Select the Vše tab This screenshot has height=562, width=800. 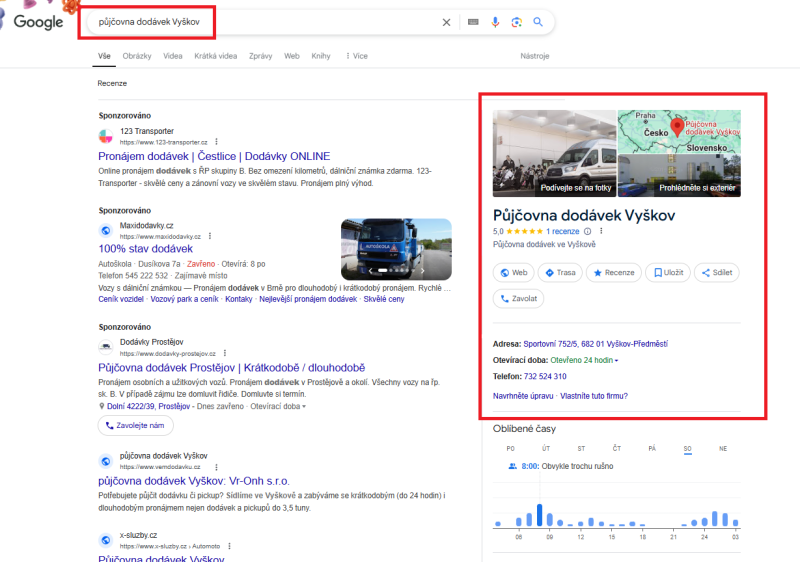click(x=104, y=56)
